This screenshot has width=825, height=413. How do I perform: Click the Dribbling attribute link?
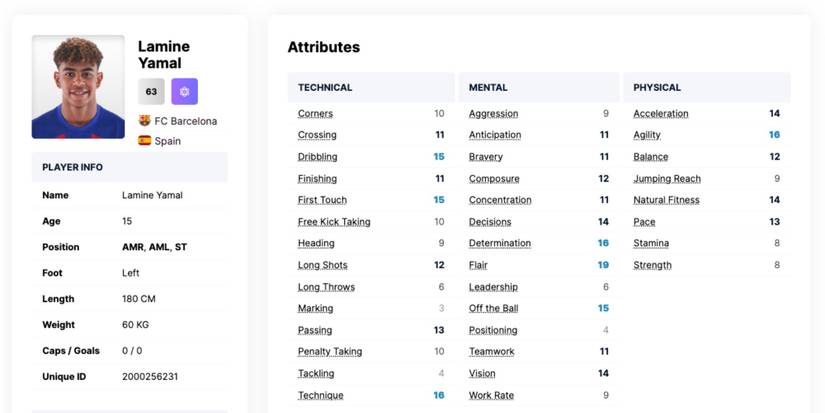pyautogui.click(x=317, y=157)
